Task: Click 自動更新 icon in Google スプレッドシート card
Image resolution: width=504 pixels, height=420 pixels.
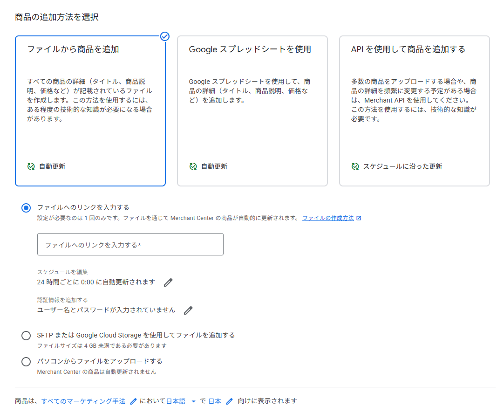Action: click(193, 166)
